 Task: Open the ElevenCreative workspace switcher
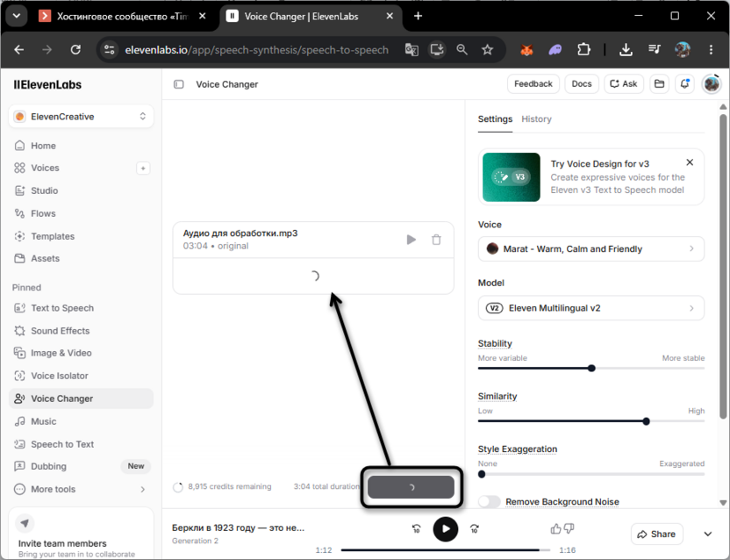click(81, 117)
